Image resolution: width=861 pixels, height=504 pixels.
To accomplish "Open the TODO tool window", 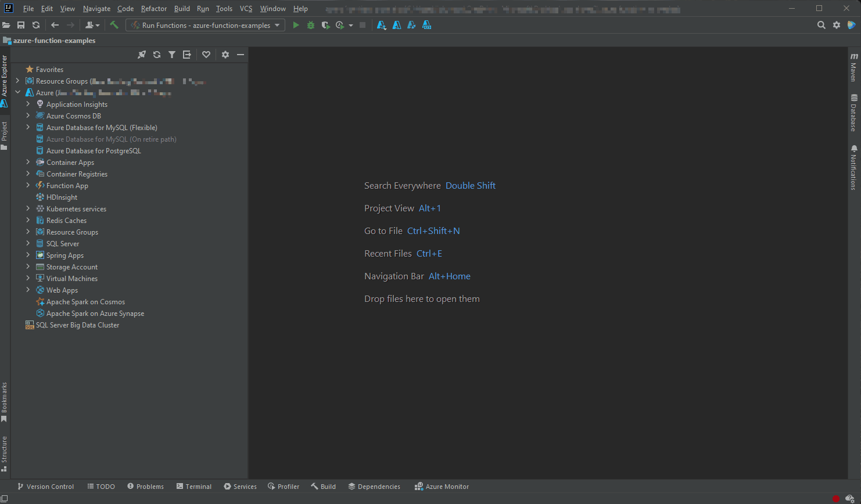I will (101, 486).
